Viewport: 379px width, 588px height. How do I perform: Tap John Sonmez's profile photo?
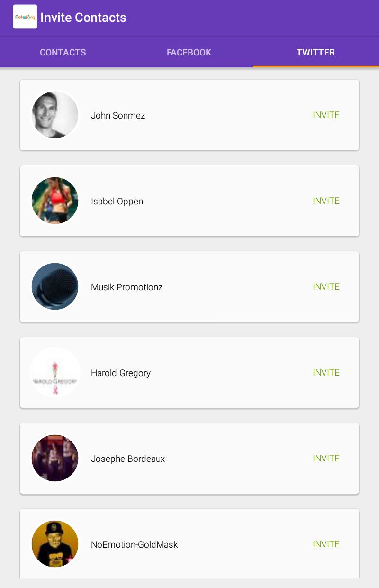[55, 115]
